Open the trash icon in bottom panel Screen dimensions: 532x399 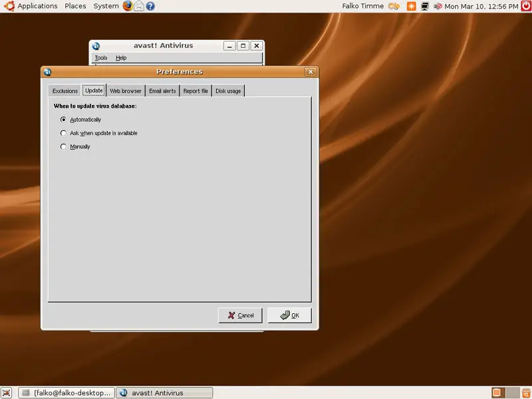coord(526,392)
